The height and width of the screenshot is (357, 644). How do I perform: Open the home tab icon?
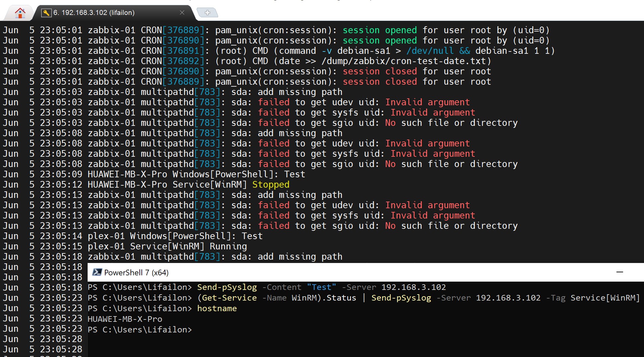tap(20, 13)
